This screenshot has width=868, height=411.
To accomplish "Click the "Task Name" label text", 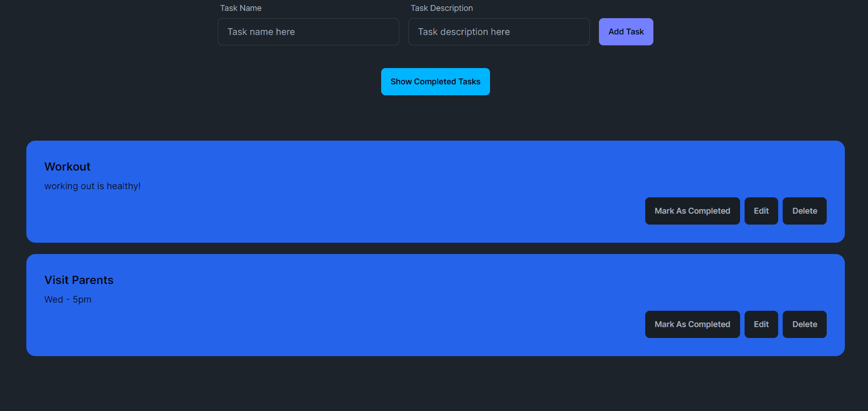I will [240, 8].
